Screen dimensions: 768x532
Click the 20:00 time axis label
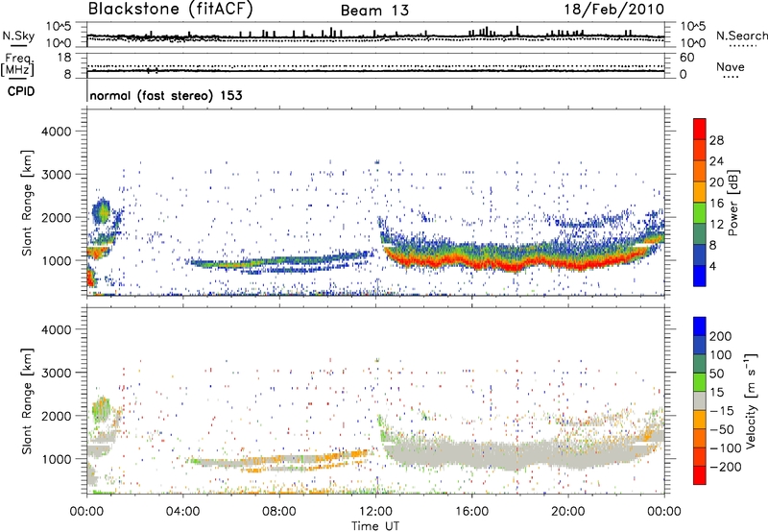(x=568, y=512)
